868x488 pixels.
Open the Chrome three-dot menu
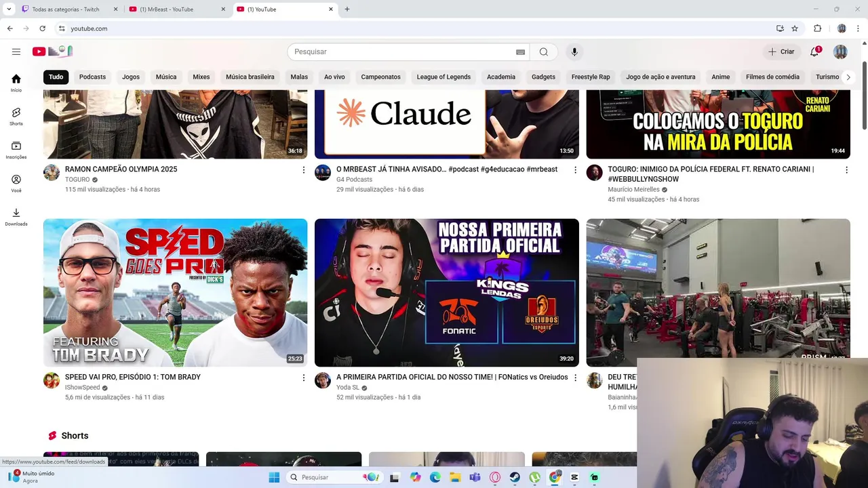(859, 28)
